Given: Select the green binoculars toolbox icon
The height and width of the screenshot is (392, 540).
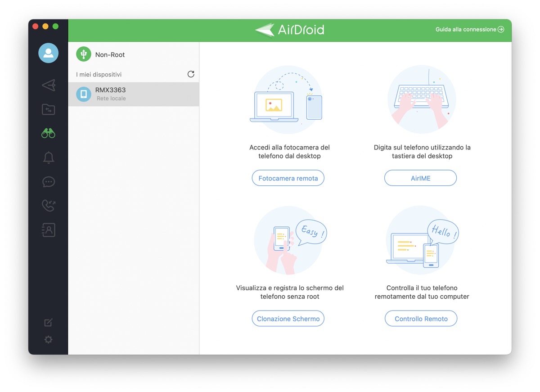Looking at the screenshot, I should pos(48,133).
